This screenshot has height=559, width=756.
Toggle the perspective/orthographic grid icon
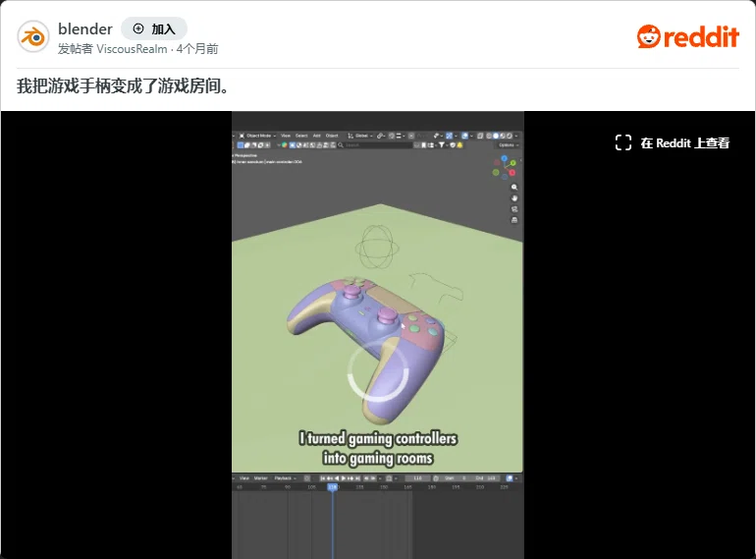coord(514,220)
